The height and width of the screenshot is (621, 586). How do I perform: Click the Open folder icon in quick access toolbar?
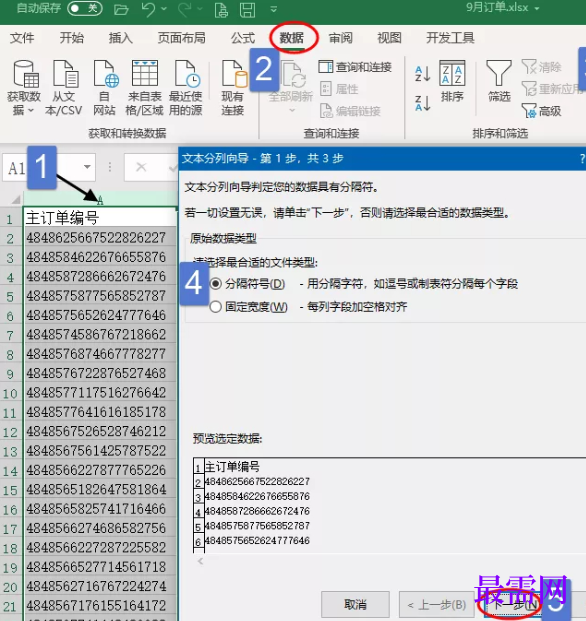coord(121,9)
